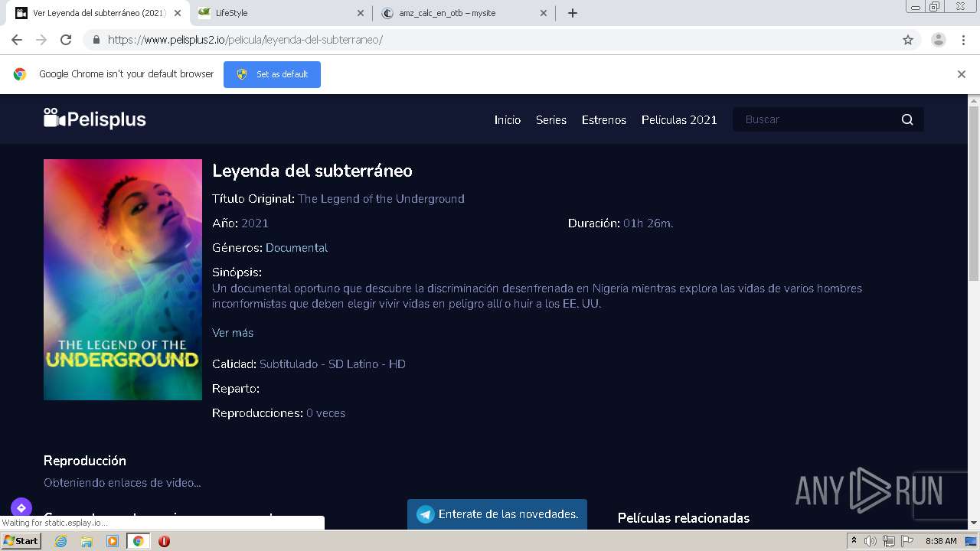Click the movie poster thumbnail

coord(122,279)
